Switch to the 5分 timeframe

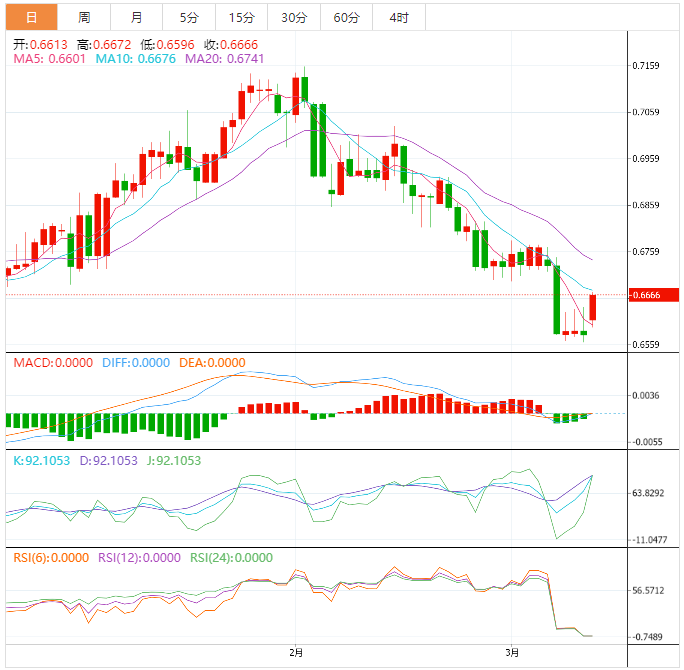coord(189,17)
